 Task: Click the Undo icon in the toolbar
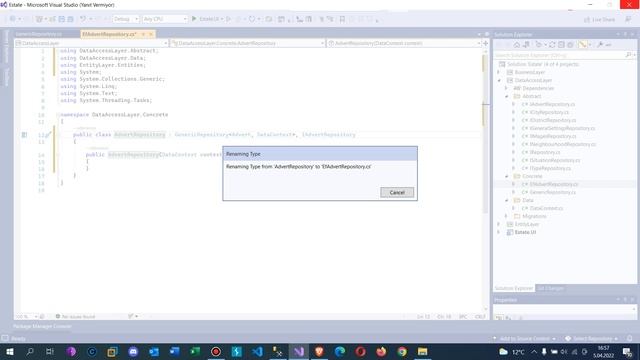point(83,19)
